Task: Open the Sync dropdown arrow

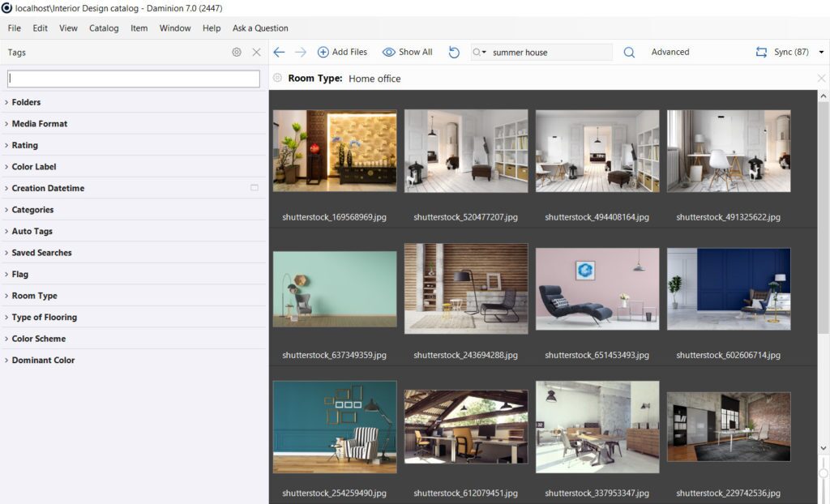Action: [821, 52]
